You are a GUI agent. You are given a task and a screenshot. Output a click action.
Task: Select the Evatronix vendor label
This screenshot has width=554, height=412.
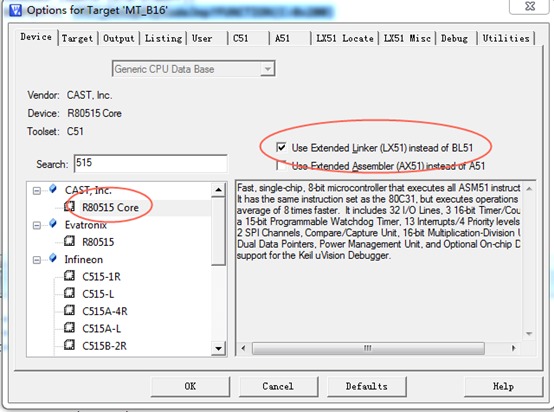86,225
